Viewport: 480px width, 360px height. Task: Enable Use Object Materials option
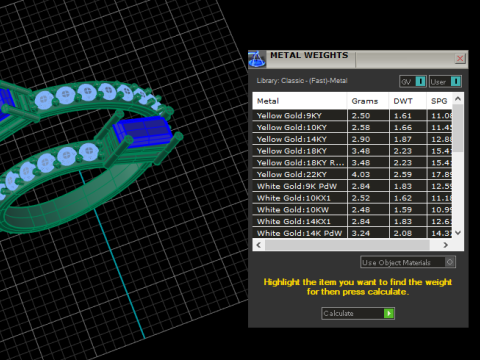pos(408,262)
